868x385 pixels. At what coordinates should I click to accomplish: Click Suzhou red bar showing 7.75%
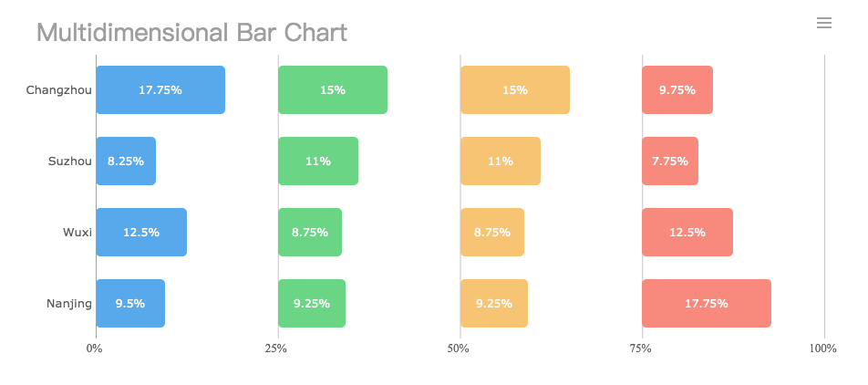pyautogui.click(x=670, y=161)
